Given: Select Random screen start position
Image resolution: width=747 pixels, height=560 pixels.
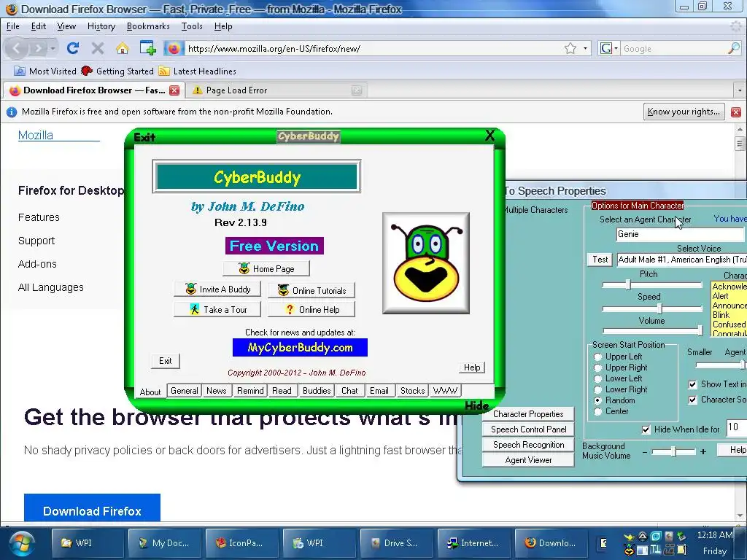Looking at the screenshot, I should coord(598,400).
